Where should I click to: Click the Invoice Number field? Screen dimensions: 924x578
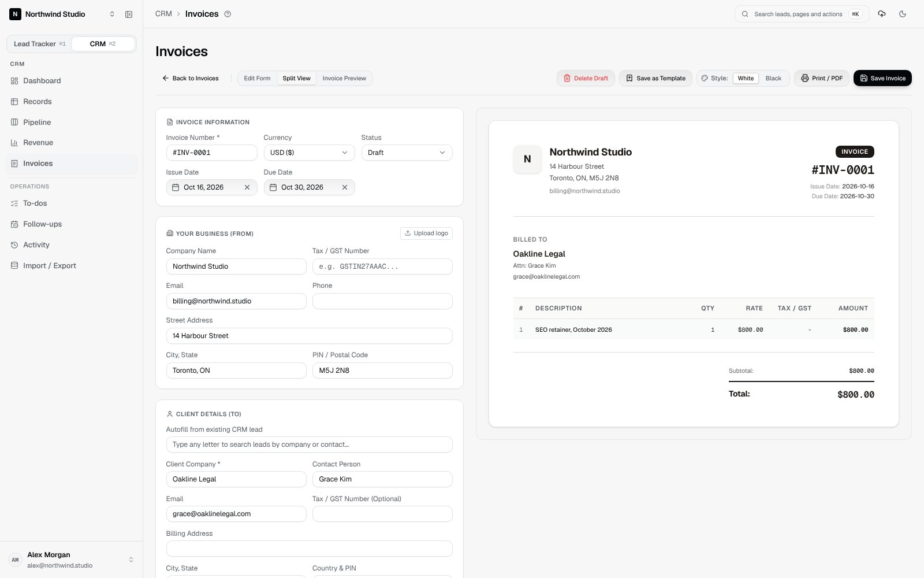coord(211,153)
